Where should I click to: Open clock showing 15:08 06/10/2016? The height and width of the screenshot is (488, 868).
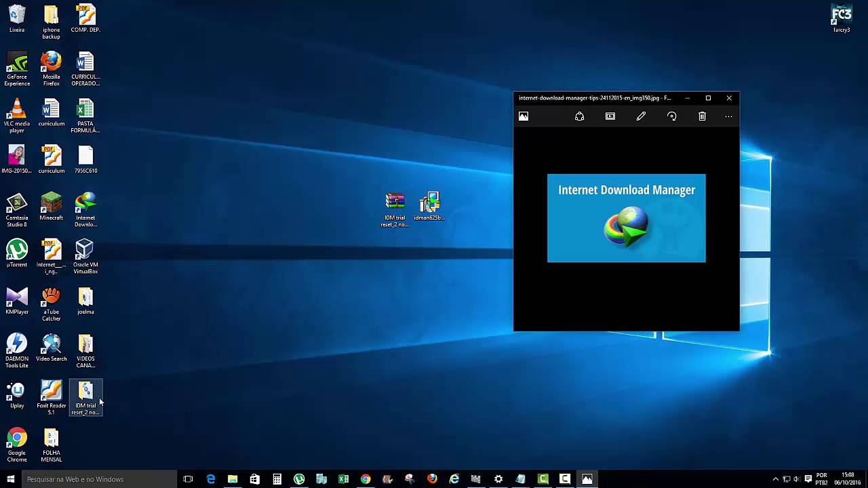coord(848,479)
